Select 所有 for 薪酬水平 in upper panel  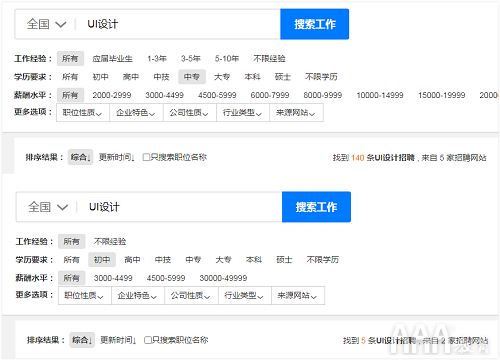coord(70,95)
